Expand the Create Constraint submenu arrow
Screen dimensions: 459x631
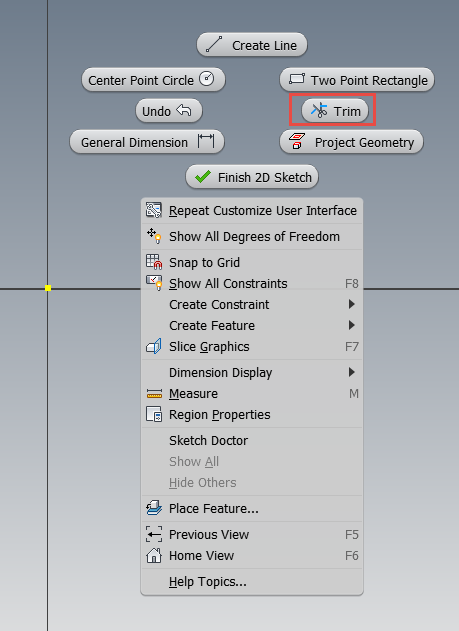coord(351,304)
